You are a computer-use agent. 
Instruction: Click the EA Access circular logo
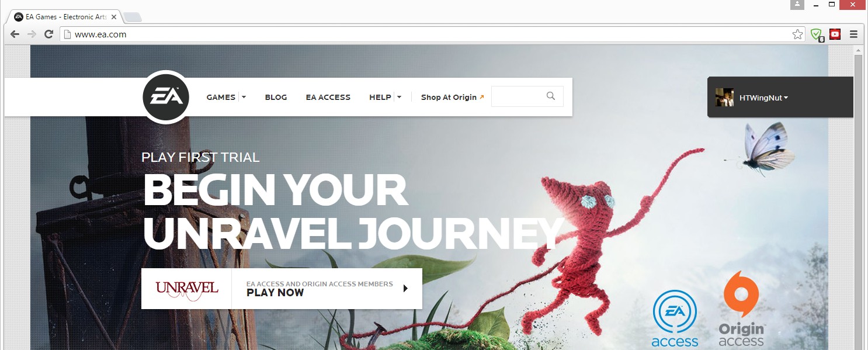tap(675, 318)
